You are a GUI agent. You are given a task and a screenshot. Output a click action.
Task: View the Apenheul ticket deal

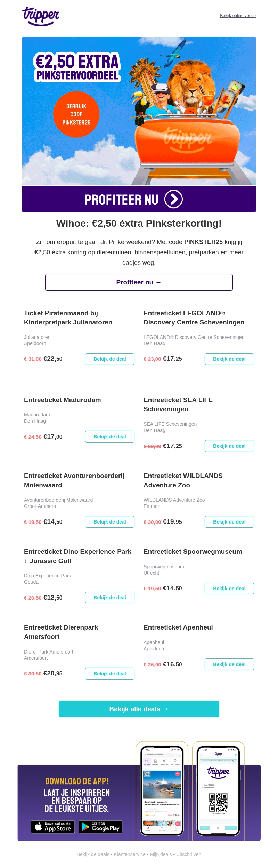point(229,664)
